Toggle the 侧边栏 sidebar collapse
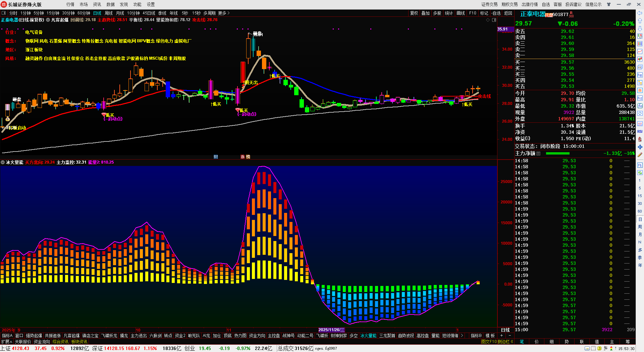The height and width of the screenshot is (352, 644). tap(505, 342)
